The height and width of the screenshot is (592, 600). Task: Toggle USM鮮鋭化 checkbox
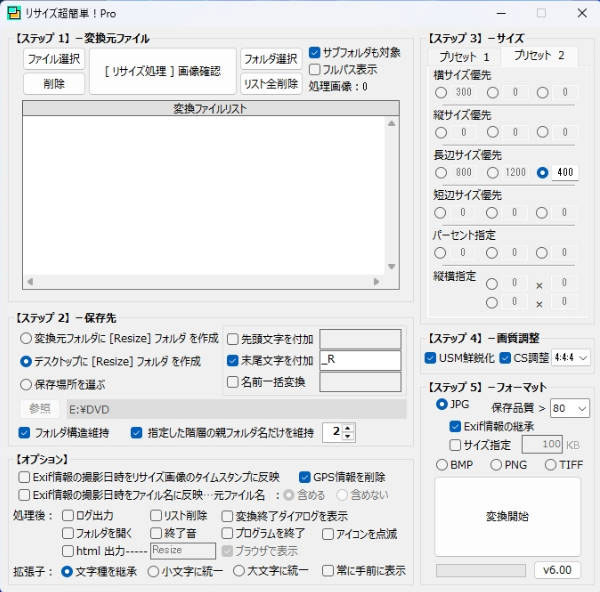(430, 358)
